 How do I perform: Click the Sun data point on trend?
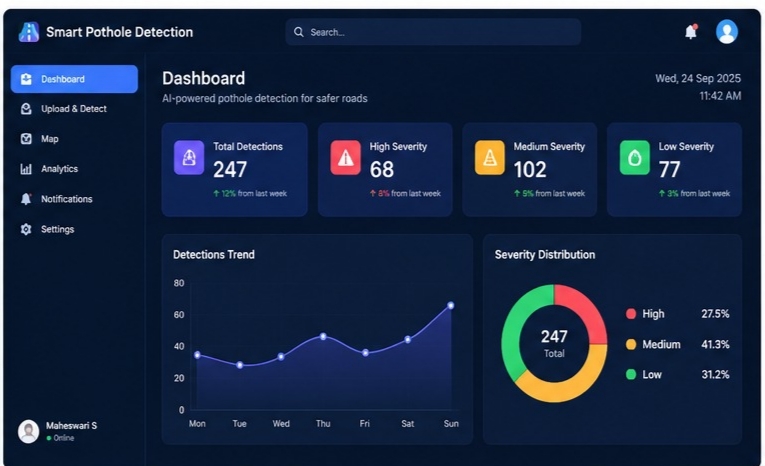coord(451,305)
